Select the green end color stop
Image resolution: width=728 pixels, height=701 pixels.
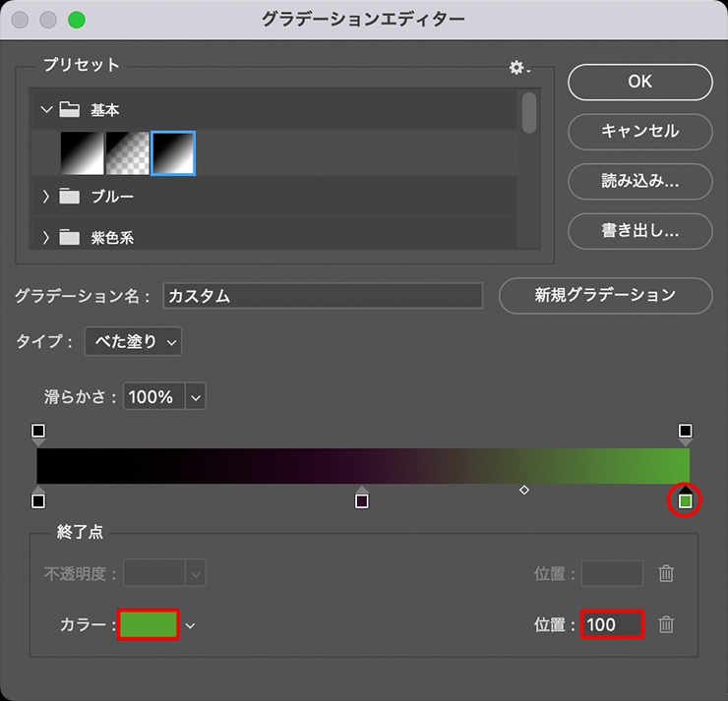click(686, 497)
